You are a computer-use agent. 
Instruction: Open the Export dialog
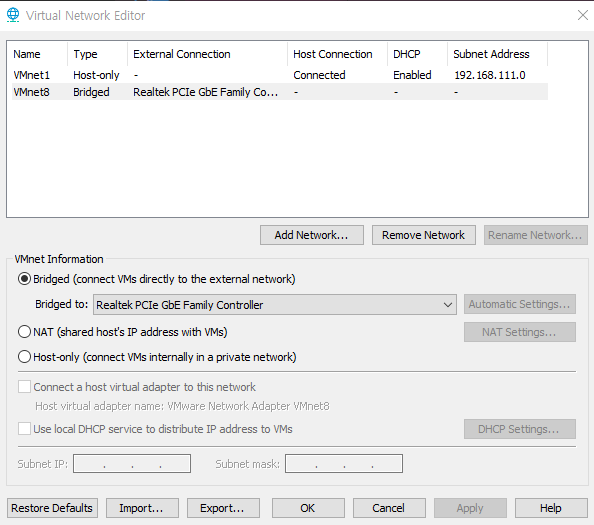tap(223, 508)
